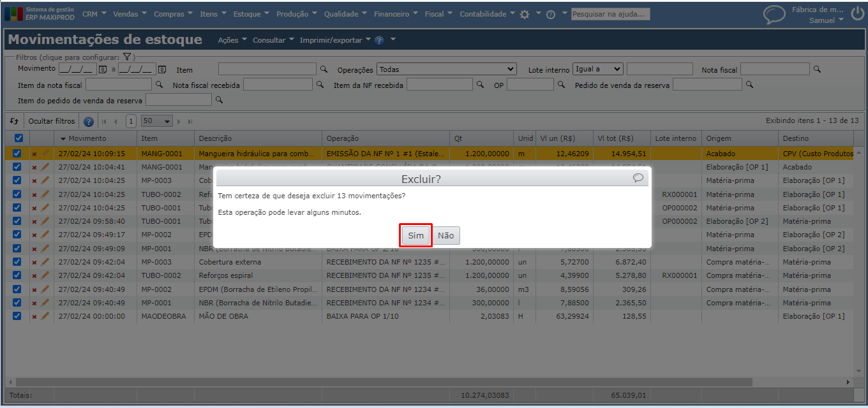Screen dimensions: 868x408
Task: Open the 50 items-per-page dropdown
Action: (157, 121)
